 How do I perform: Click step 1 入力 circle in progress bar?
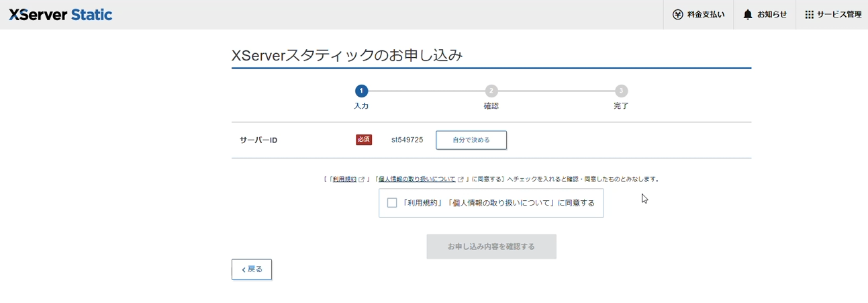click(361, 91)
